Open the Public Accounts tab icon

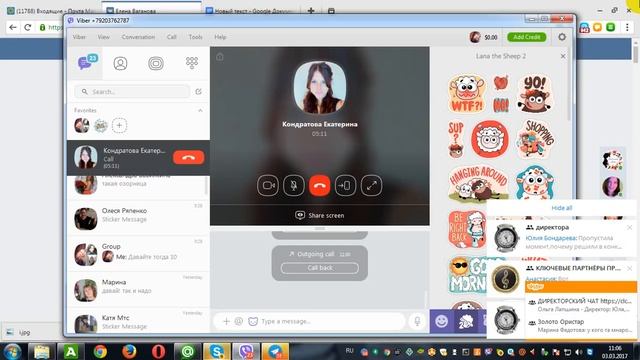pos(156,63)
